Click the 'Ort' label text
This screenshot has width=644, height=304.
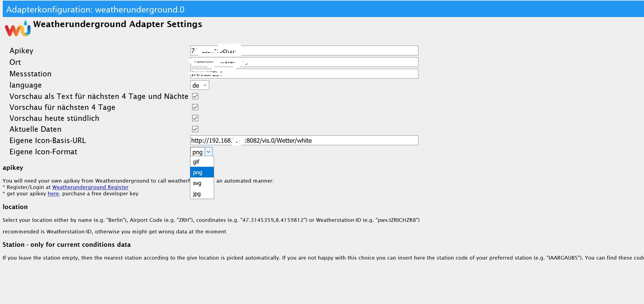pyautogui.click(x=15, y=62)
